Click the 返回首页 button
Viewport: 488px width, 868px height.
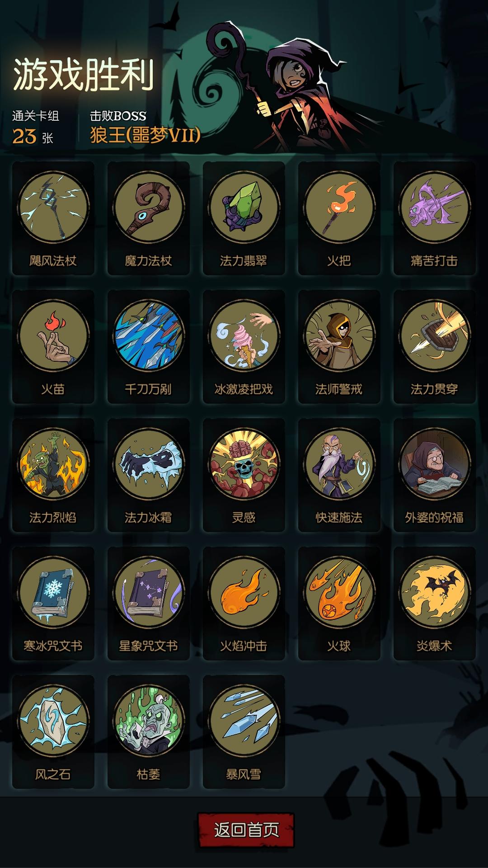(x=246, y=830)
